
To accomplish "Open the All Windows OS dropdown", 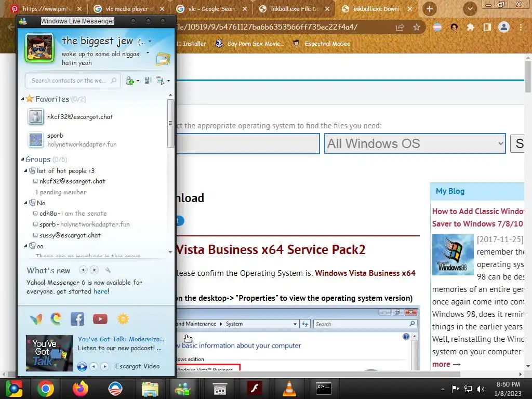I will point(415,143).
